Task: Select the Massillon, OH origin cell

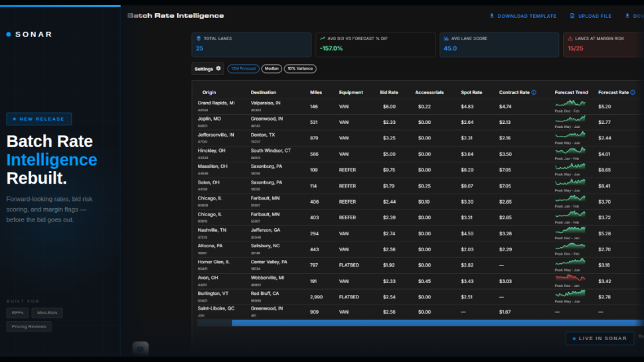Action: pyautogui.click(x=212, y=166)
